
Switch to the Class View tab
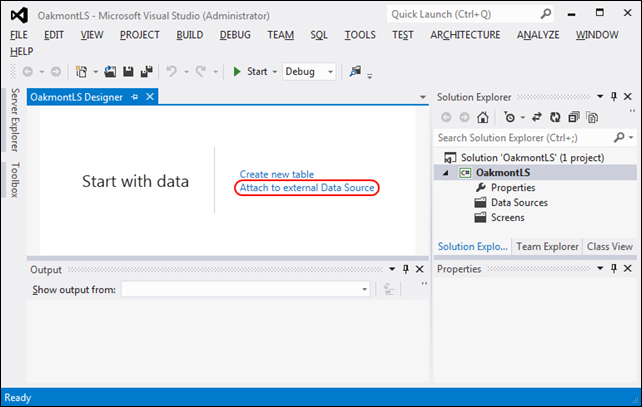pyautogui.click(x=610, y=246)
